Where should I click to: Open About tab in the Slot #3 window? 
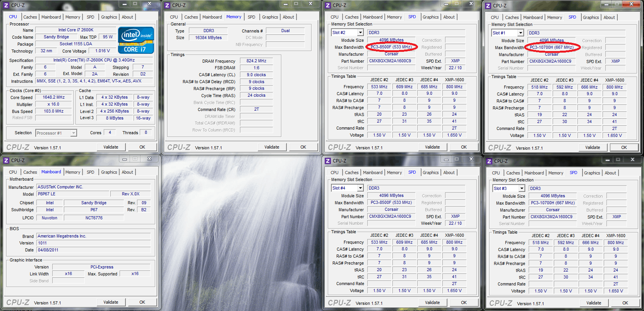coord(610,173)
